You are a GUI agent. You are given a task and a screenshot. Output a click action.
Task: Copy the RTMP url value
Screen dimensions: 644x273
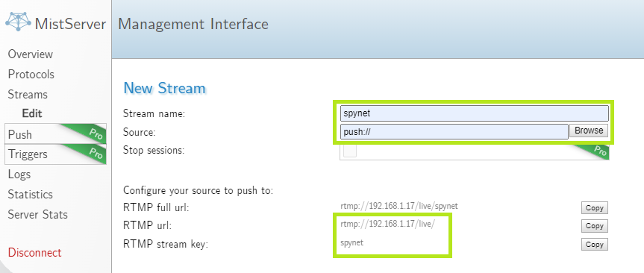594,226
